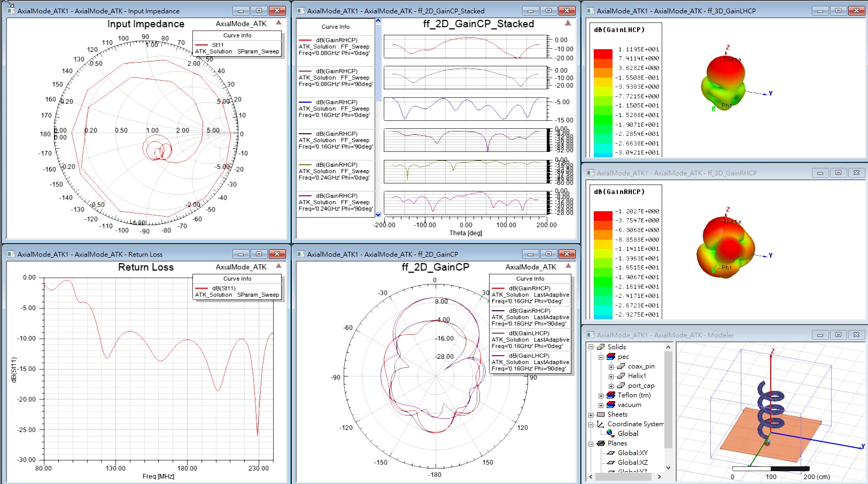The height and width of the screenshot is (484, 868).
Task: Click the vacuum material icon
Action: (610, 405)
